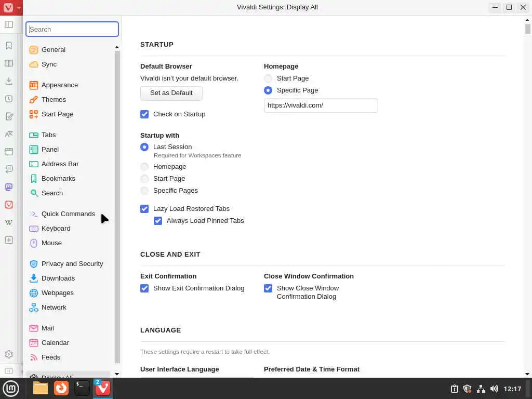This screenshot has width=532, height=399.
Task: Open the Translate panel icon
Action: [9, 134]
